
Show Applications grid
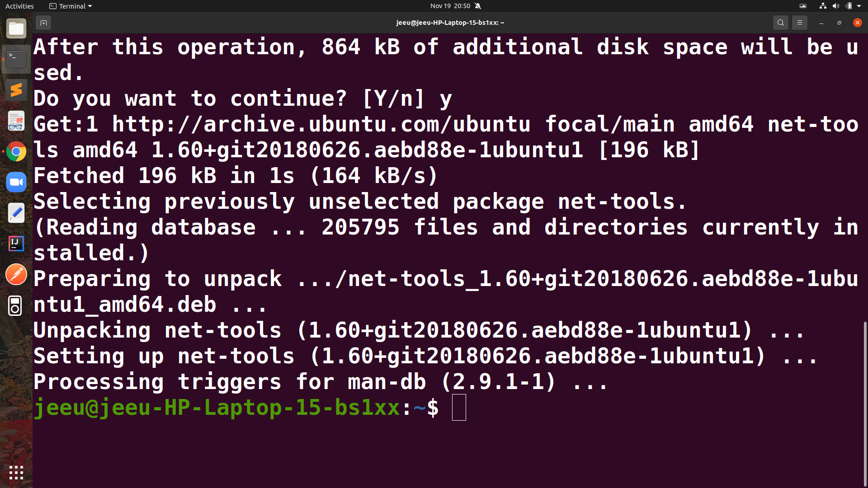(x=16, y=473)
